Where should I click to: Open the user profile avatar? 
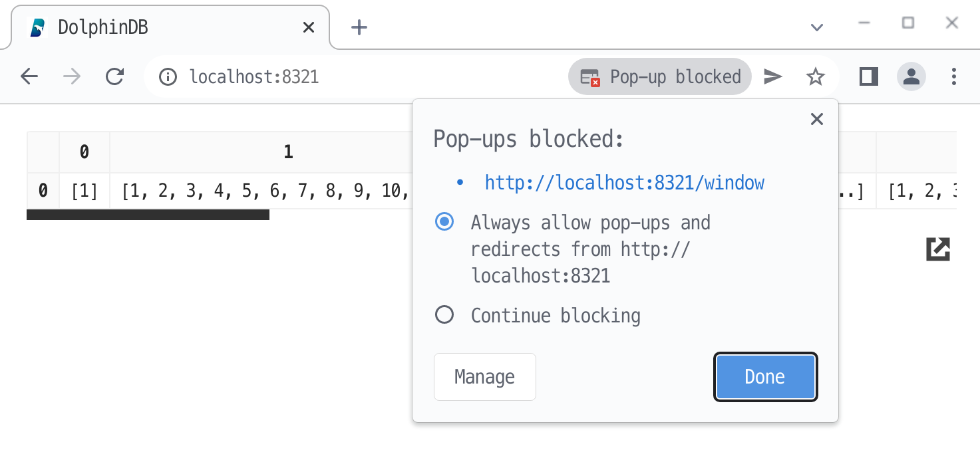[911, 77]
